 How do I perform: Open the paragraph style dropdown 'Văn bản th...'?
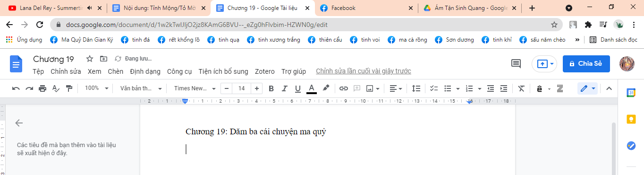pyautogui.click(x=141, y=88)
